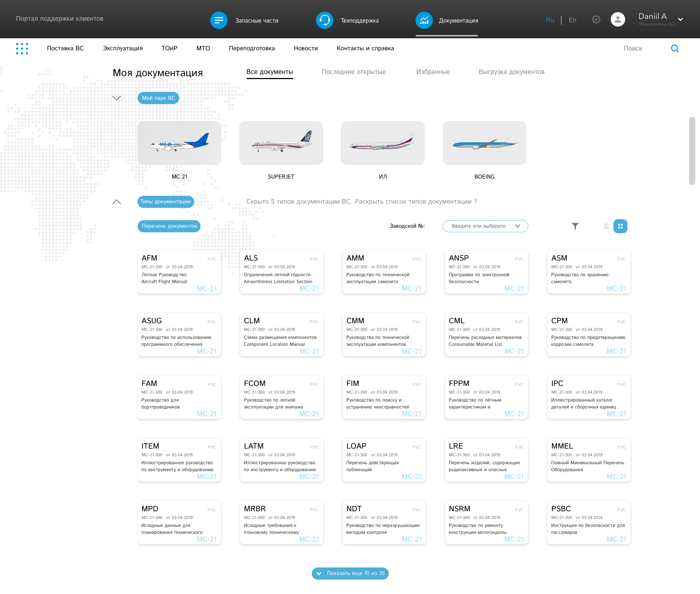Image resolution: width=700 pixels, height=594 pixels.
Task: Open the Эксплуатация menu
Action: [x=123, y=48]
